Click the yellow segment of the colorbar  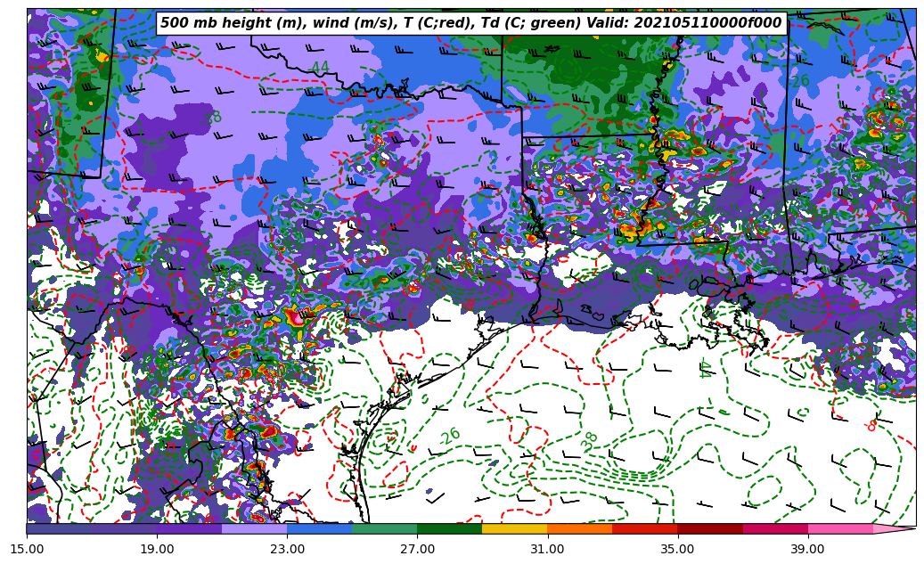click(514, 528)
